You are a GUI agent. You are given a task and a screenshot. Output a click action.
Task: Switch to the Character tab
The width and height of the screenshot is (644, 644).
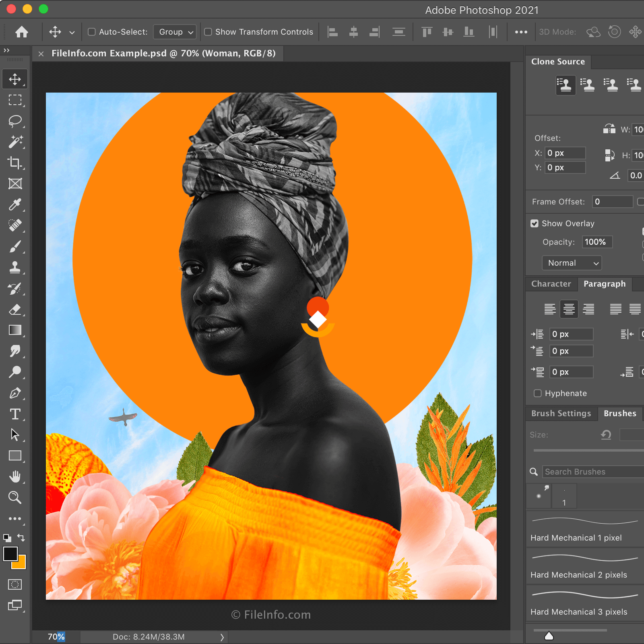tap(551, 284)
